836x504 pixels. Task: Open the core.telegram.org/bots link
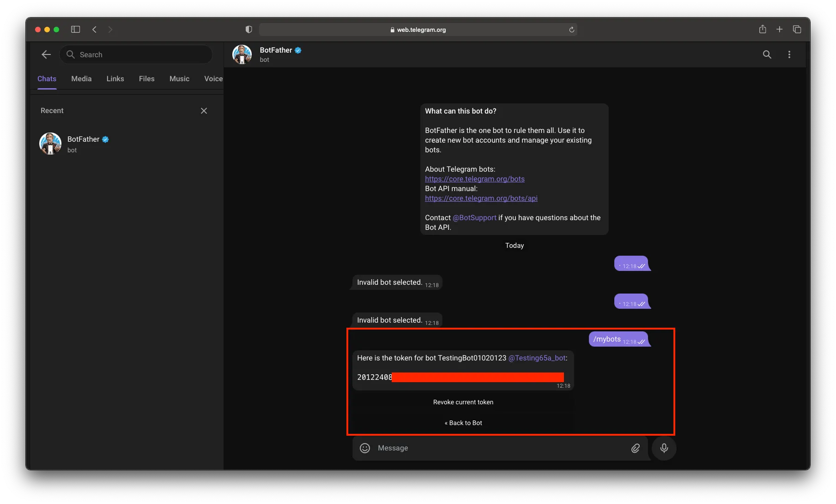pyautogui.click(x=475, y=179)
